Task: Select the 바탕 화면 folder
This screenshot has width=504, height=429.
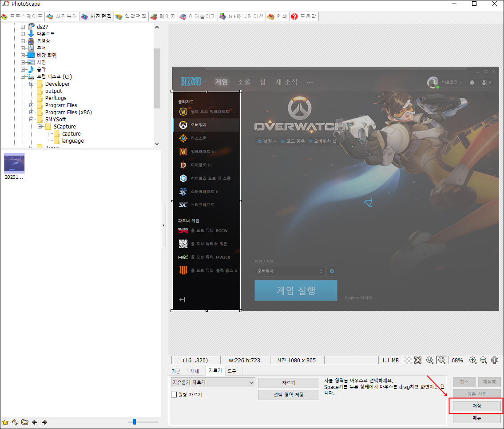Action: 47,55
